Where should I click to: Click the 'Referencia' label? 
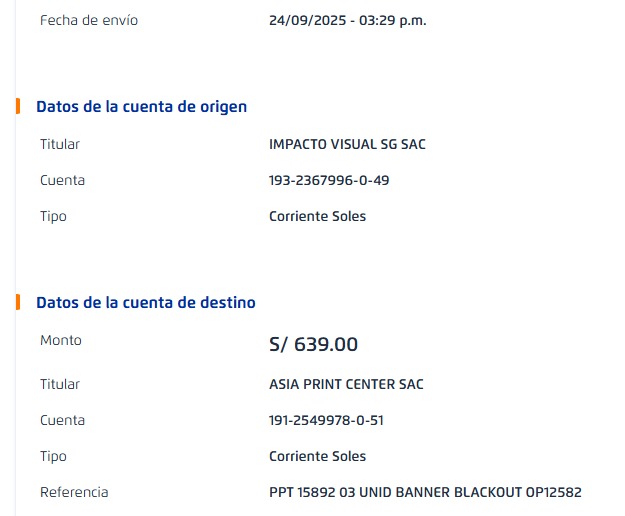(x=74, y=492)
